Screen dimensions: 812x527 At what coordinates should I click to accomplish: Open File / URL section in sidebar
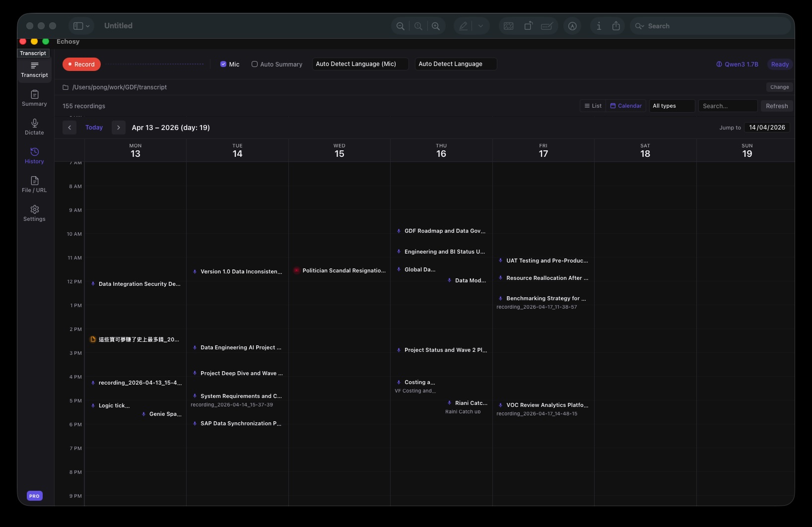coord(34,185)
